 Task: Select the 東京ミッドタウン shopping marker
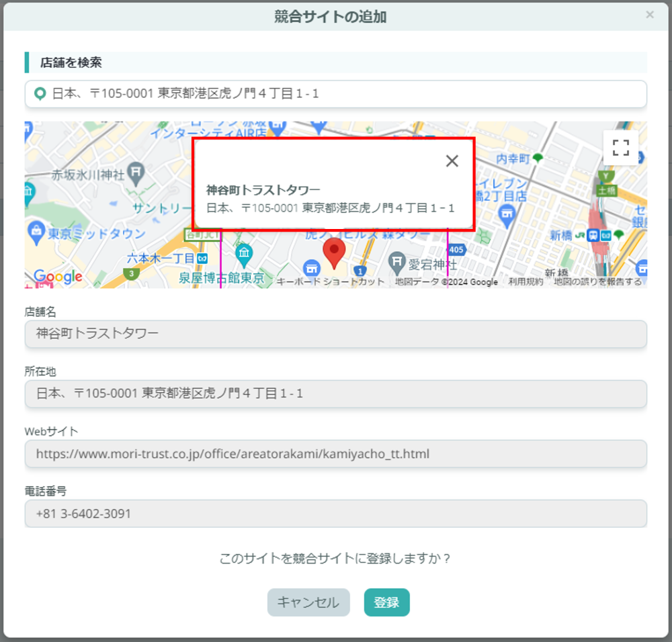tap(36, 233)
